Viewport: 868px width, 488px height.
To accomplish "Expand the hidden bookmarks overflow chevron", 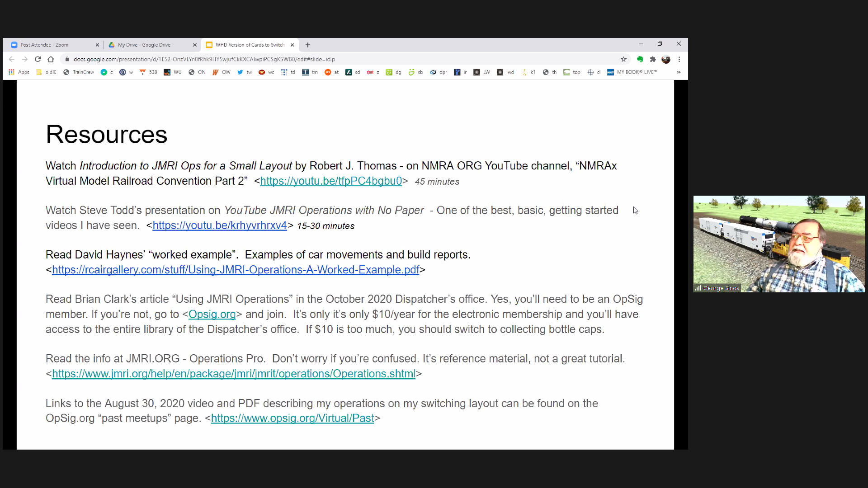I will click(x=679, y=72).
